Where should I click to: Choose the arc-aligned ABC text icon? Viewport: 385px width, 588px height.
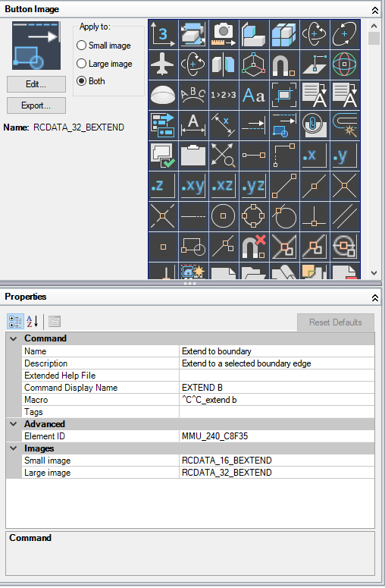coord(193,96)
